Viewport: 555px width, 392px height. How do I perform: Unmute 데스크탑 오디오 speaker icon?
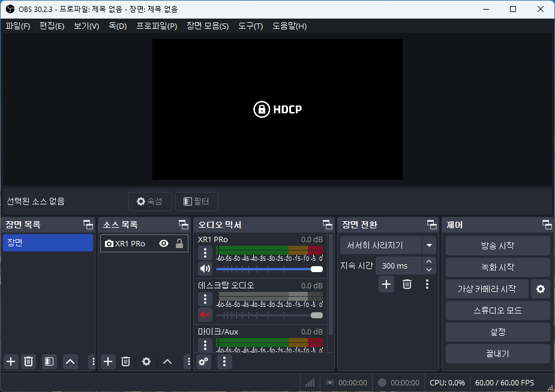click(x=205, y=315)
